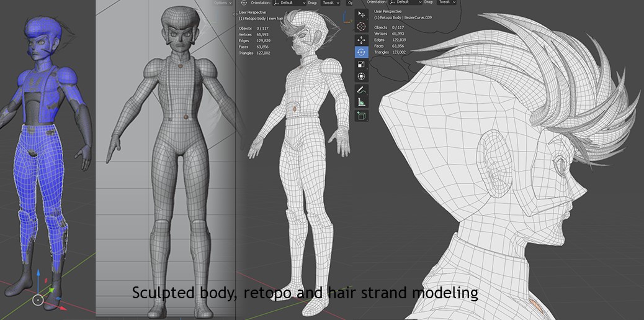
Task: Click the Add Cube tool
Action: point(361,116)
